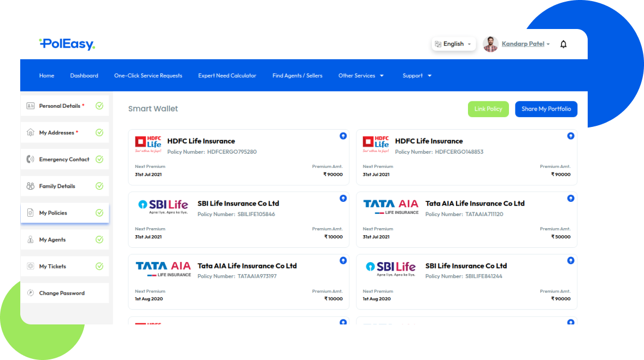Click blue pin icon on TATAAIA711120 card
The image size is (644, 360).
(571, 199)
